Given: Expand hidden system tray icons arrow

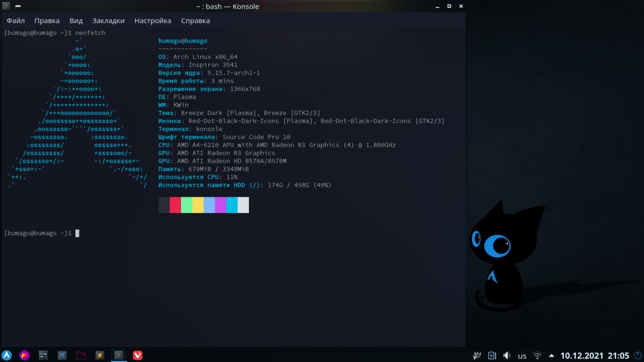Looking at the screenshot, I should tap(551, 355).
